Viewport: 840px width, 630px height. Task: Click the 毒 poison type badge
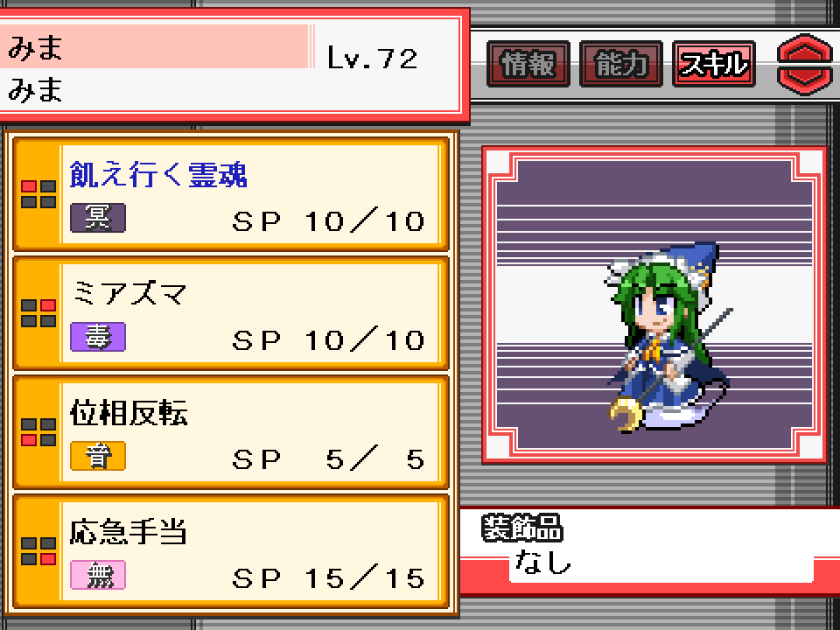tap(98, 336)
